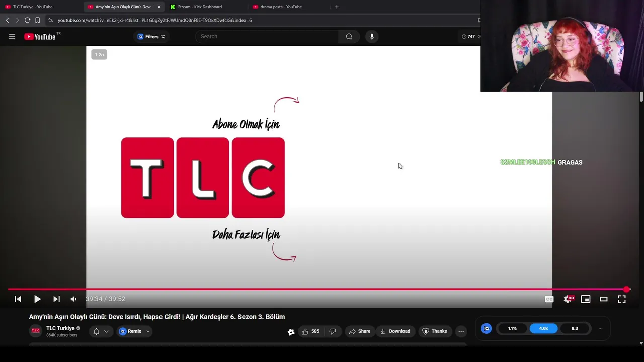Bookmark this page with bookmark icon

(x=37, y=20)
